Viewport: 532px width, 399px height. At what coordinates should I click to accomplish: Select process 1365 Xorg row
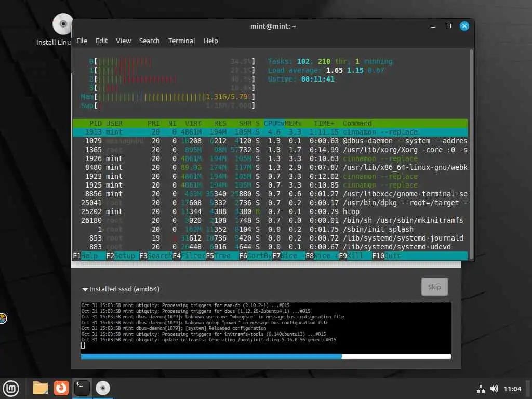(x=270, y=150)
